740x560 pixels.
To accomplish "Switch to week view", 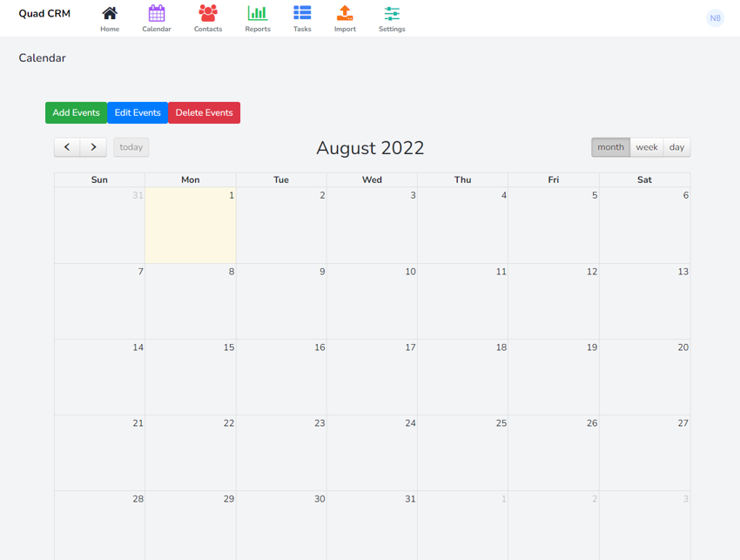I will point(647,147).
